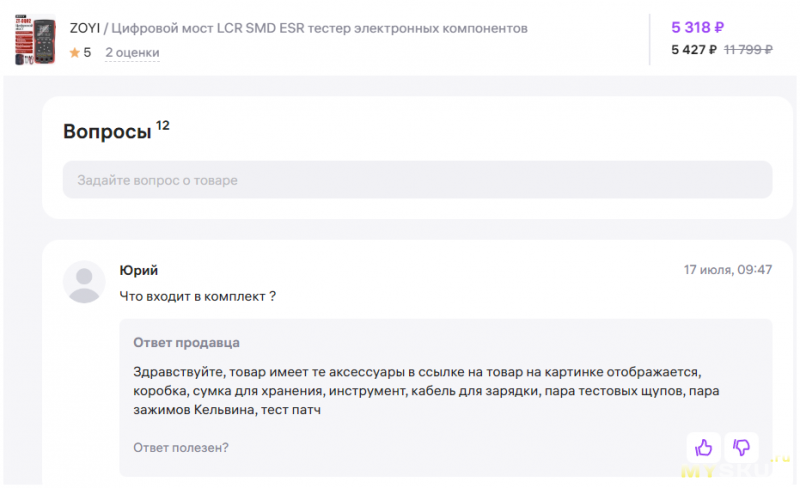Screen dimensions: 800x488
Task: Click the 'Ответ полезен?' text
Action: pos(180,447)
